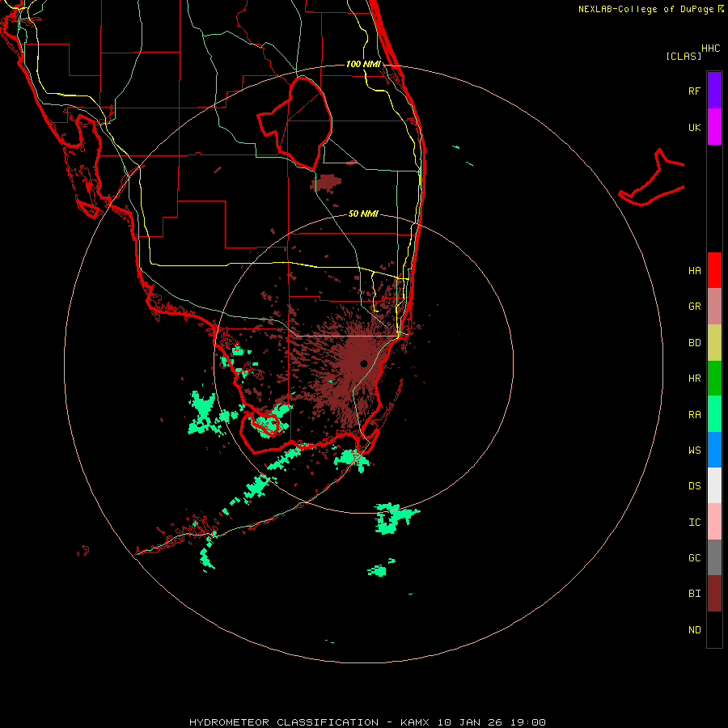Click the HR green legend swatch
Viewport: 728px width, 728px height.
click(x=714, y=379)
